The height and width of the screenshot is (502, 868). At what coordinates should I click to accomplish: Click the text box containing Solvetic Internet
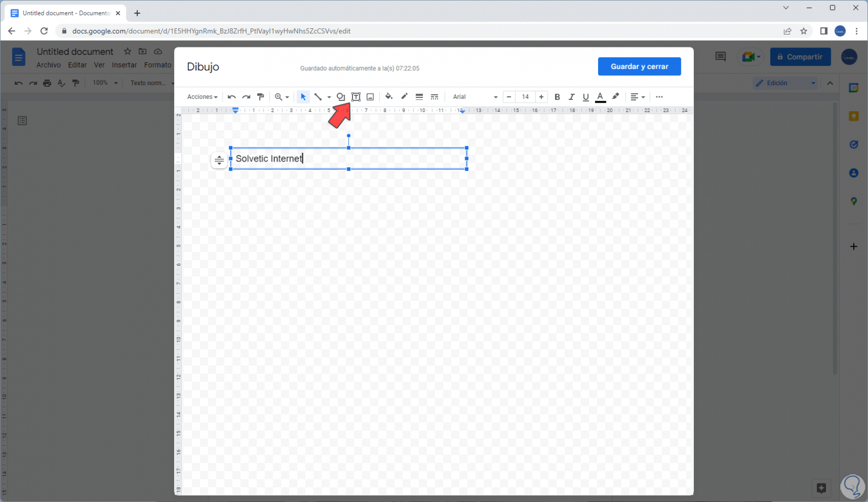click(x=349, y=158)
